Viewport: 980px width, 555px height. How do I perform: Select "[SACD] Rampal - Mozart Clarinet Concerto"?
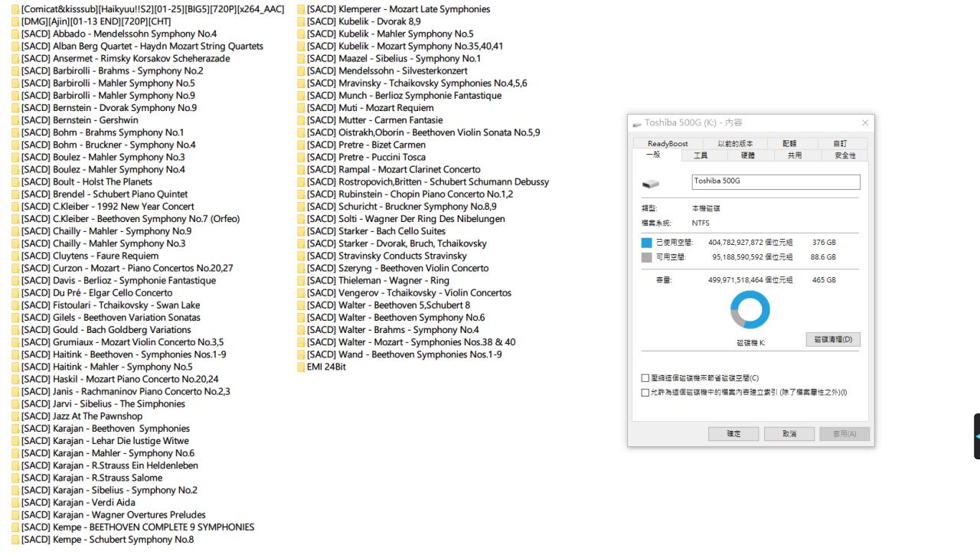pos(394,170)
